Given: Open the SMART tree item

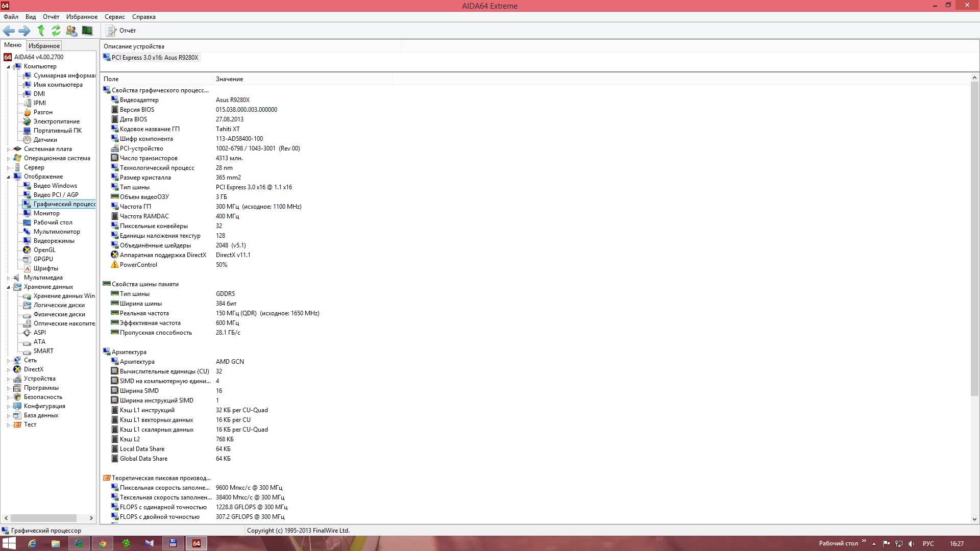Looking at the screenshot, I should 43,351.
